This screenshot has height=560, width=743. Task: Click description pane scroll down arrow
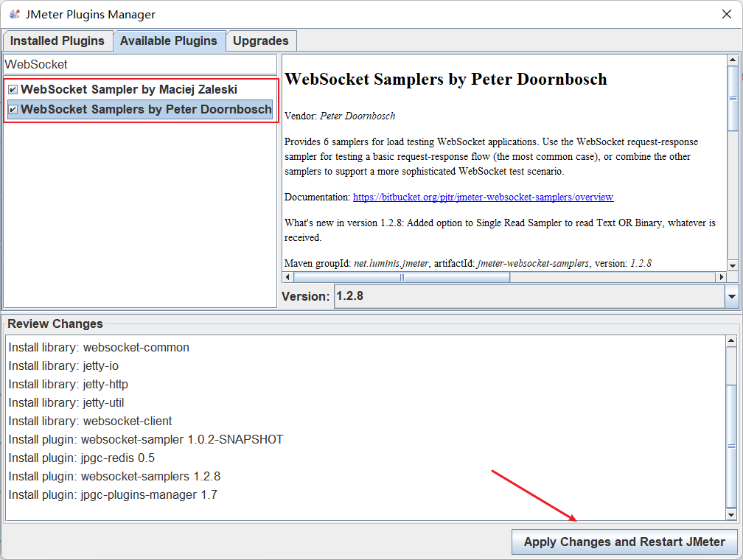pyautogui.click(x=733, y=266)
